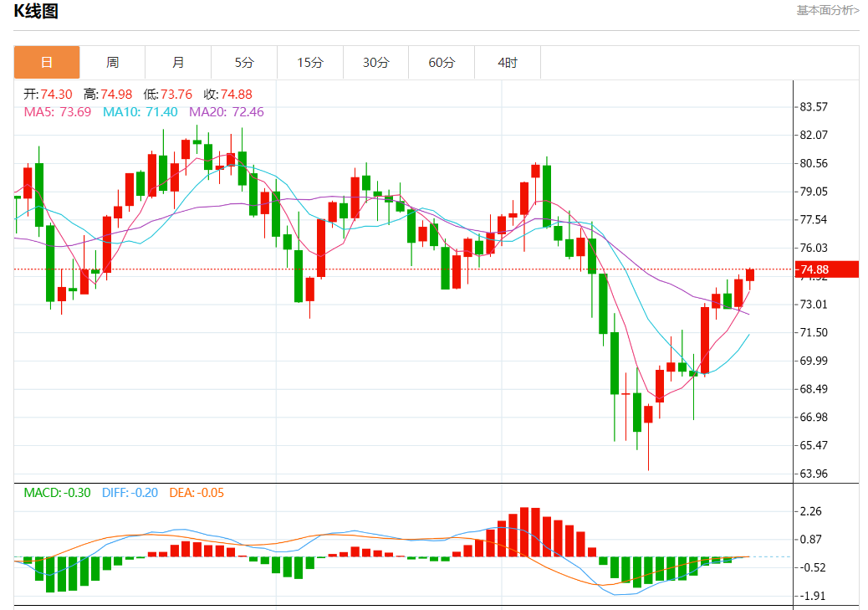Click the 80.56 price axis label
Viewport: 868px width, 610px height.
(x=814, y=163)
